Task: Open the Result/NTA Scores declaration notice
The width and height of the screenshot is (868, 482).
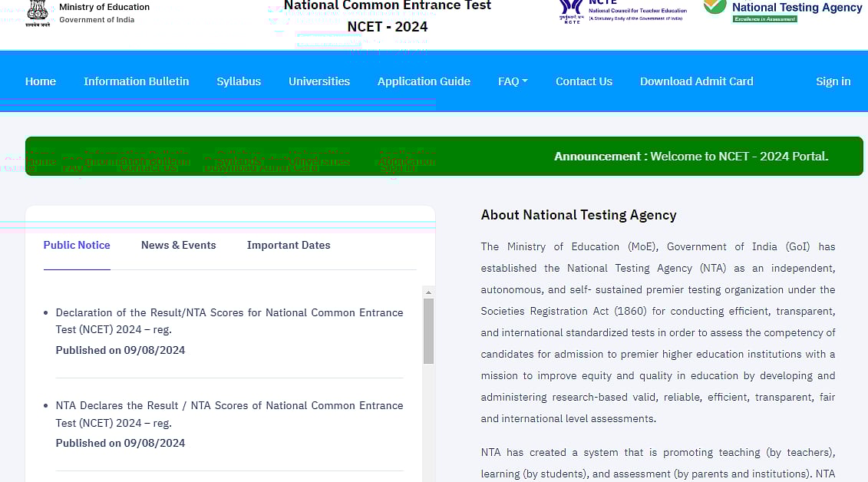Action: [229, 322]
